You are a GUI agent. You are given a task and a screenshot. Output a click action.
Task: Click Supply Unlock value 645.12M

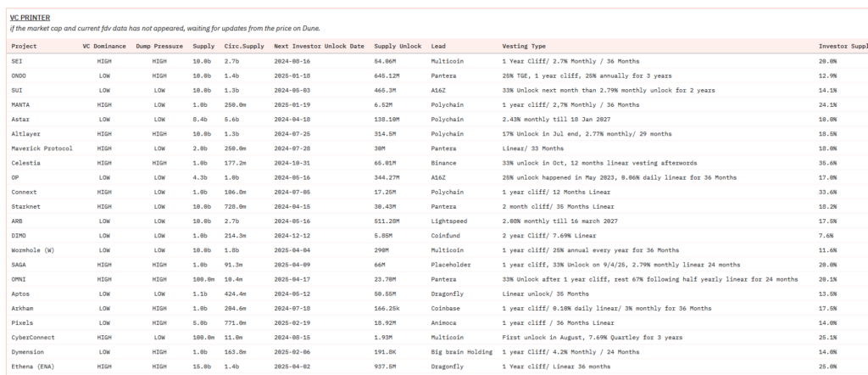point(387,76)
